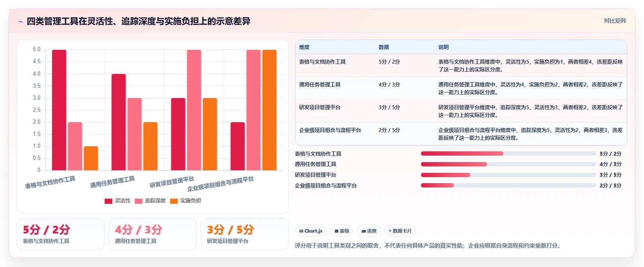Click the 实施负担 bar of 通用任务管理工具
The image size is (644, 267).
[150, 146]
